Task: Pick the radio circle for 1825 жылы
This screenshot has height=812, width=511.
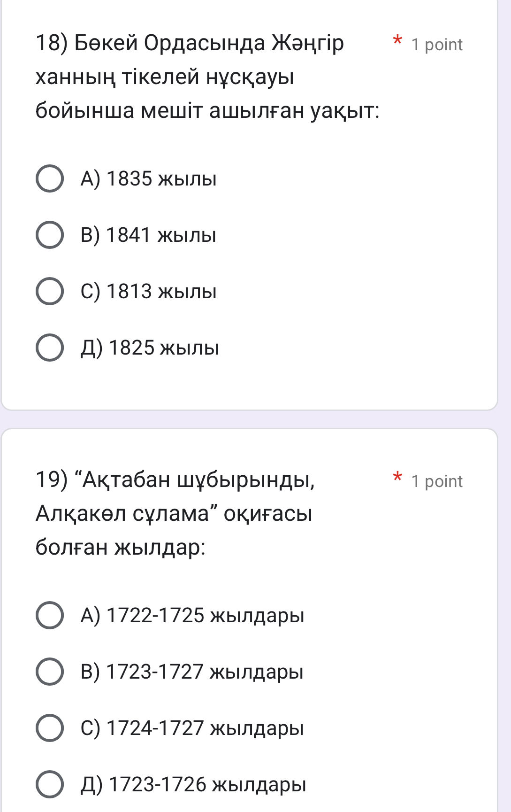Action: click(50, 348)
